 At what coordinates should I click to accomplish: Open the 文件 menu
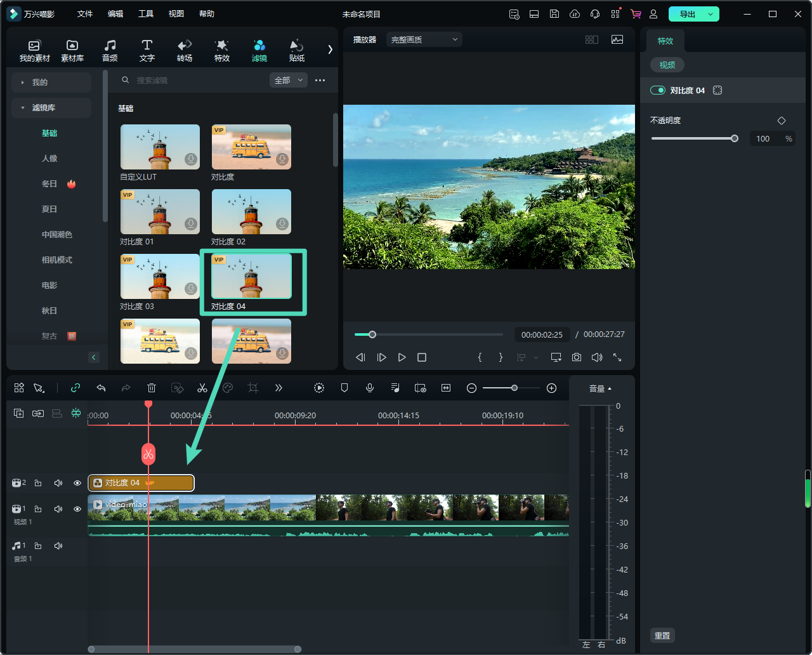85,14
